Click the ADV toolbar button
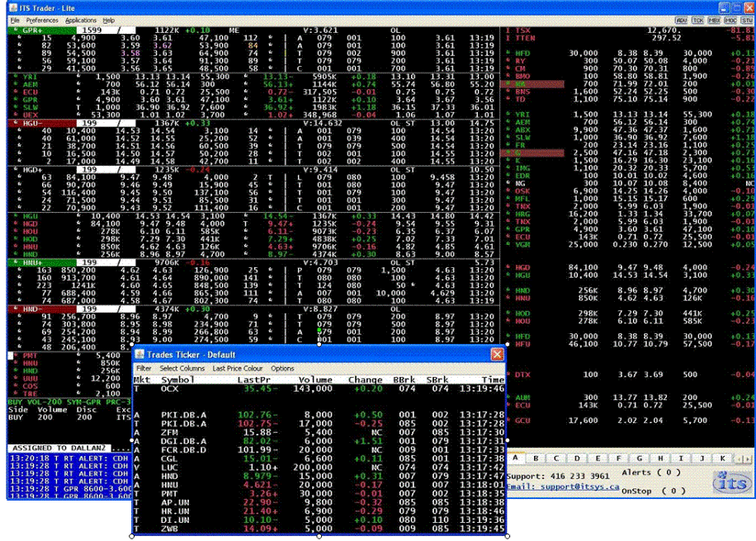Image resolution: width=756 pixels, height=541 pixels. tap(681, 21)
